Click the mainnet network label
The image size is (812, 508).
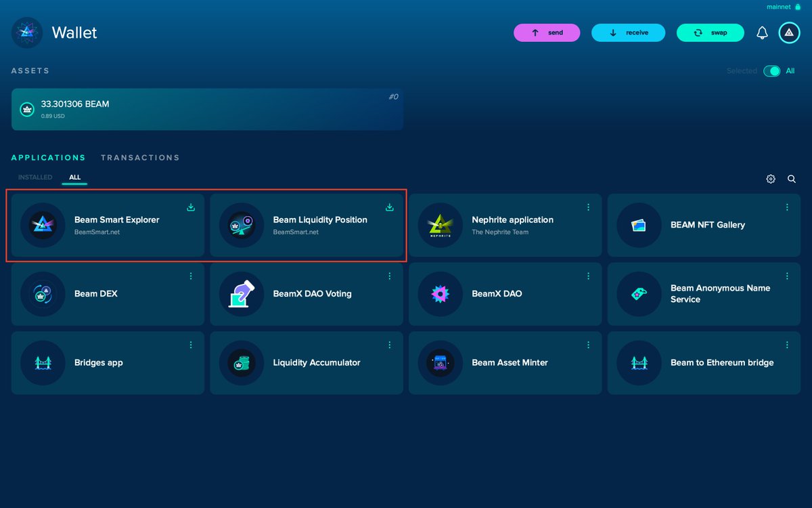click(779, 7)
